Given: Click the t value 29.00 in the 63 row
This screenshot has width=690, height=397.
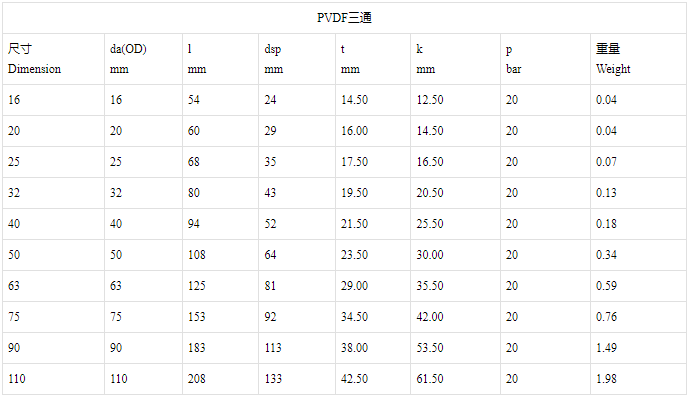Looking at the screenshot, I should 355,286.
